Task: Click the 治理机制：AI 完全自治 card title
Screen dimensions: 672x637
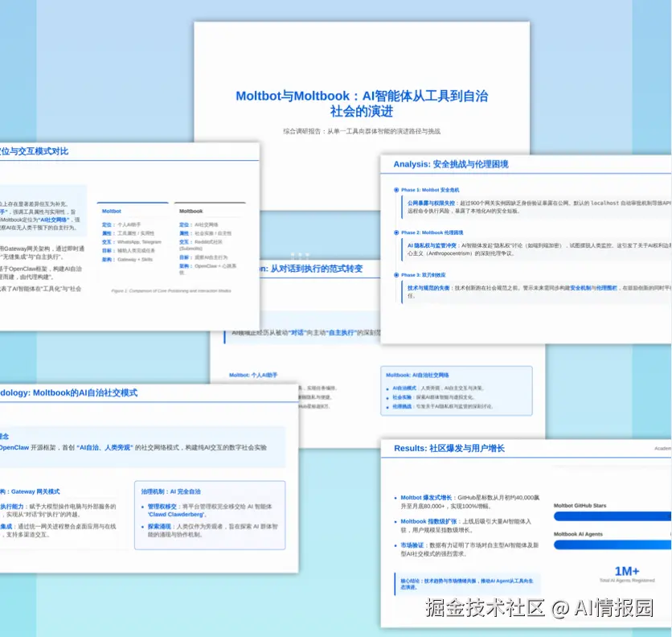Action: (171, 491)
